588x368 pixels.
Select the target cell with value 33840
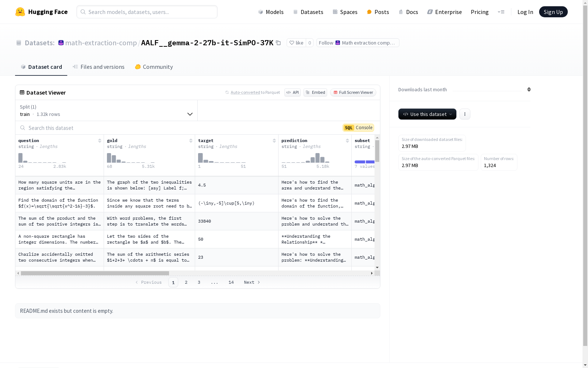pyautogui.click(x=237, y=221)
